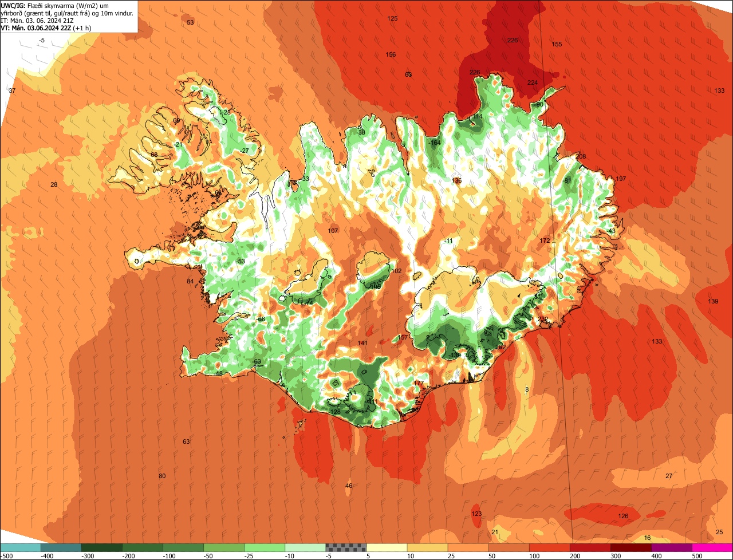Viewport: 733px width, 560px height.
Task: Click the value 37 on the far west edge
Action: coord(12,90)
